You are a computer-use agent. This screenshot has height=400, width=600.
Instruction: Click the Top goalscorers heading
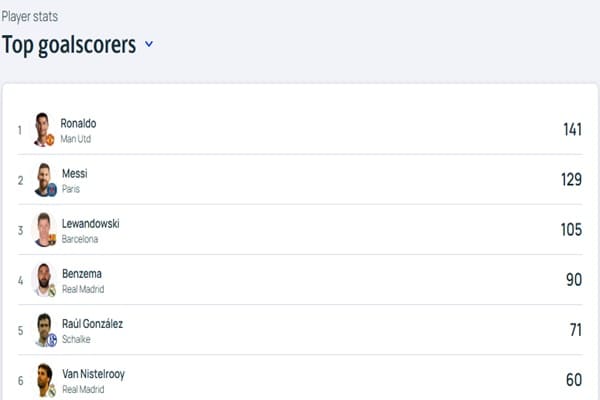coord(69,45)
